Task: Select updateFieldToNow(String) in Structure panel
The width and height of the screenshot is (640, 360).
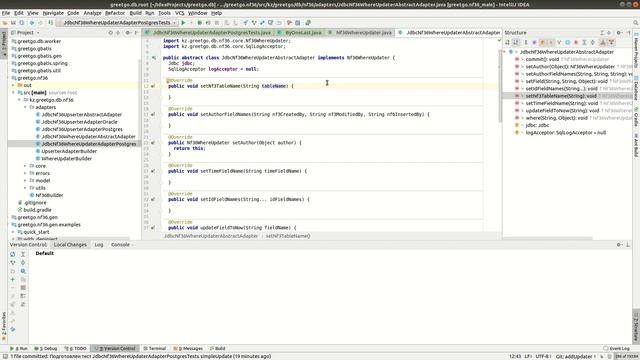Action: 562,111
